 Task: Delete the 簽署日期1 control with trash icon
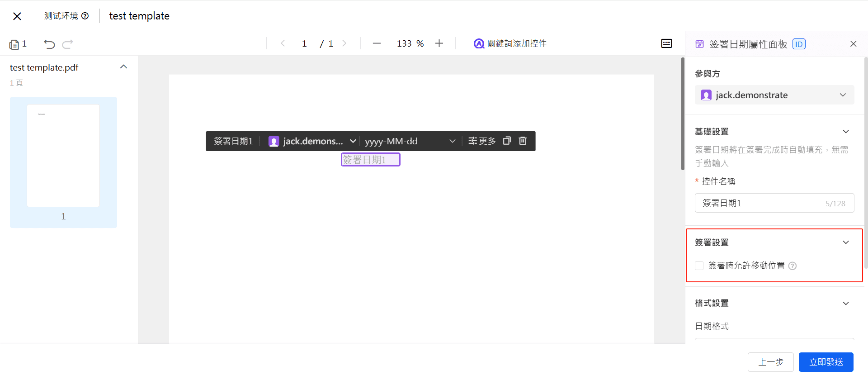pos(523,141)
